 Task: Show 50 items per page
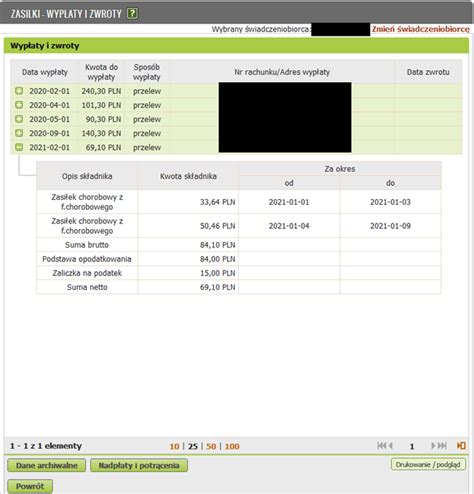[x=211, y=446]
